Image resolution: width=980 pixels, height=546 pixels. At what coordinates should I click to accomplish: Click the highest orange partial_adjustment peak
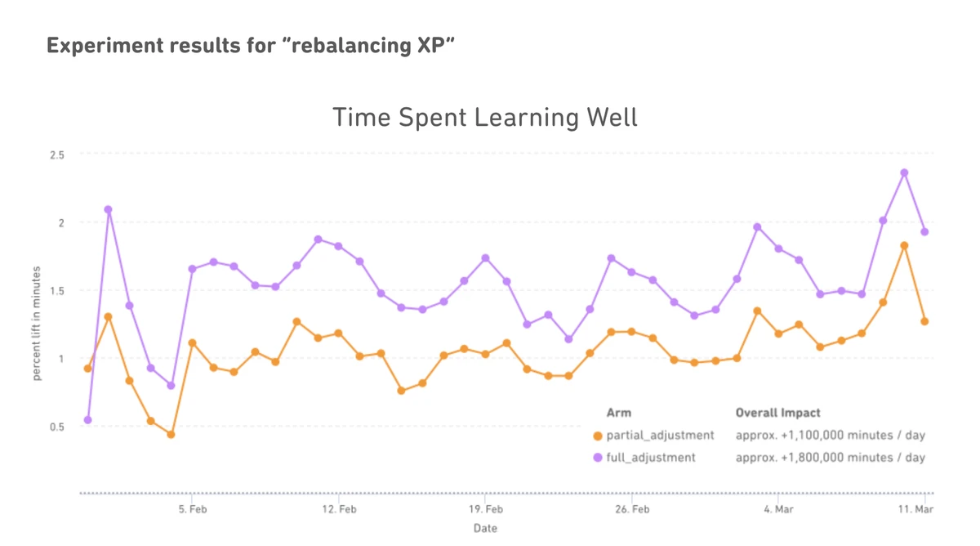pos(904,245)
